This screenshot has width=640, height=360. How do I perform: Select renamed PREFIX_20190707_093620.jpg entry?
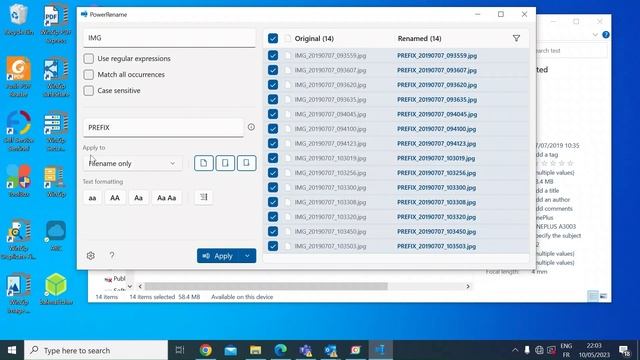tap(437, 85)
